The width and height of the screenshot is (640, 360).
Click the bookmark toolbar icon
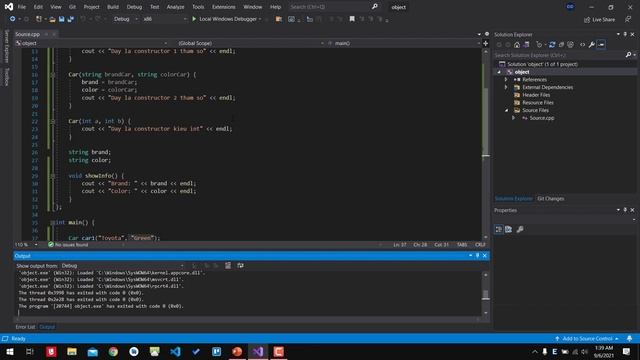(352, 19)
